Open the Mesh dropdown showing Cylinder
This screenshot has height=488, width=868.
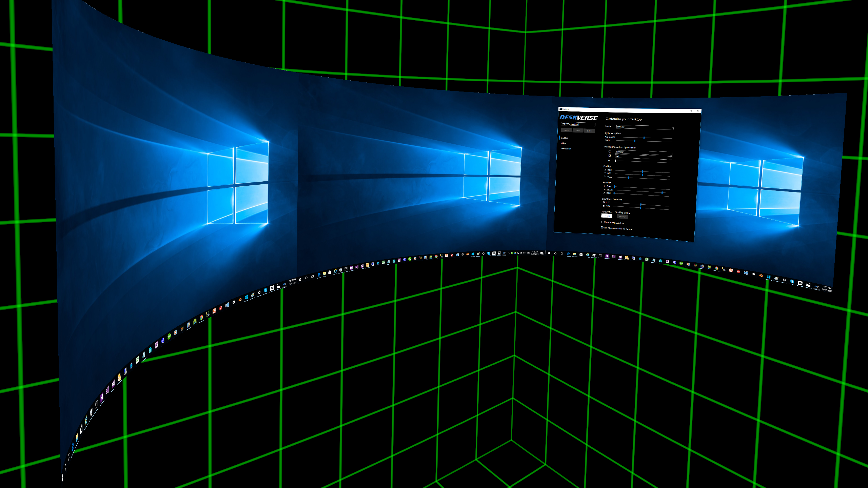click(645, 127)
